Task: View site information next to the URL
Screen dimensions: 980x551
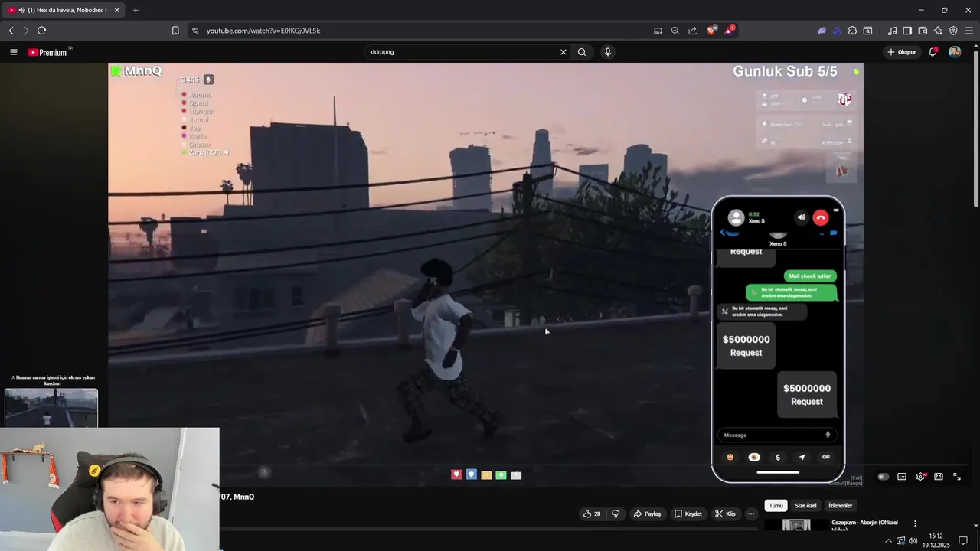Action: tap(195, 31)
